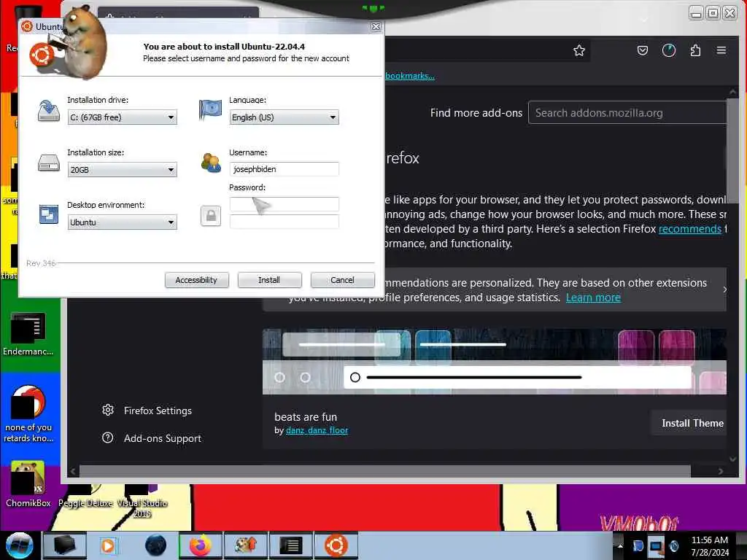This screenshot has height=560, width=747.
Task: Open the Firefox Pocket icon
Action: tap(642, 50)
